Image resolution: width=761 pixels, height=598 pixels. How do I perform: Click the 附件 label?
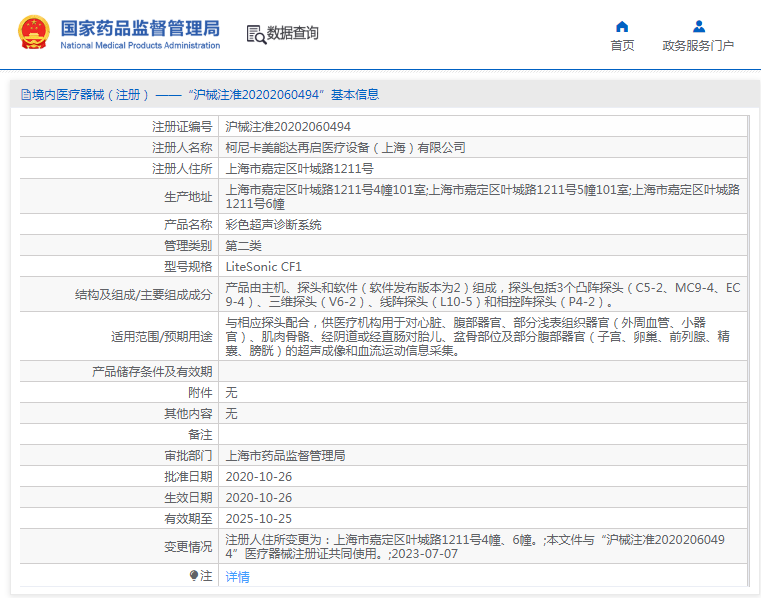click(x=200, y=393)
